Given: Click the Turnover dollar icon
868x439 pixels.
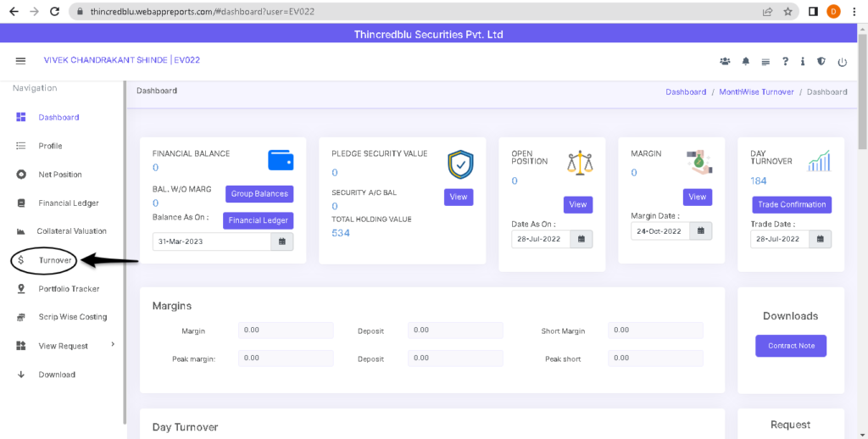Looking at the screenshot, I should (x=21, y=259).
